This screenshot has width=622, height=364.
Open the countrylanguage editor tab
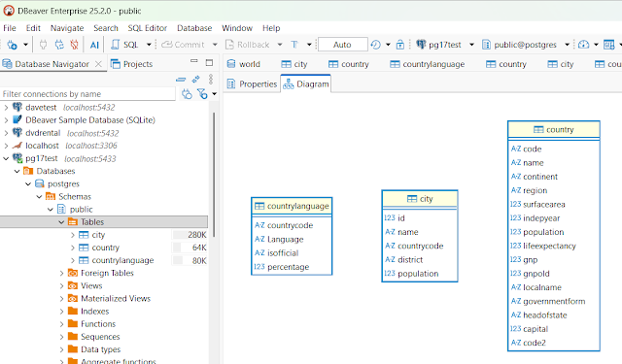[x=428, y=64]
